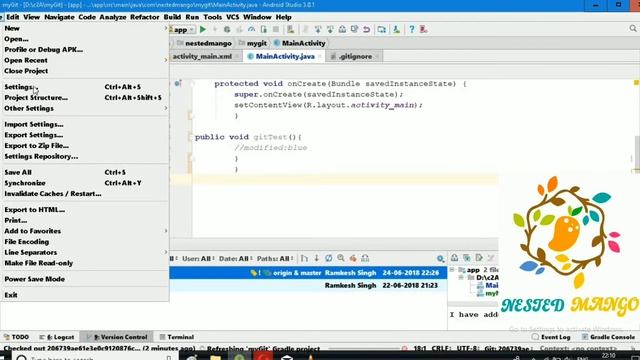Click the down-arrow icon in log toolbar
The width and height of the screenshot is (640, 360).
(316, 258)
